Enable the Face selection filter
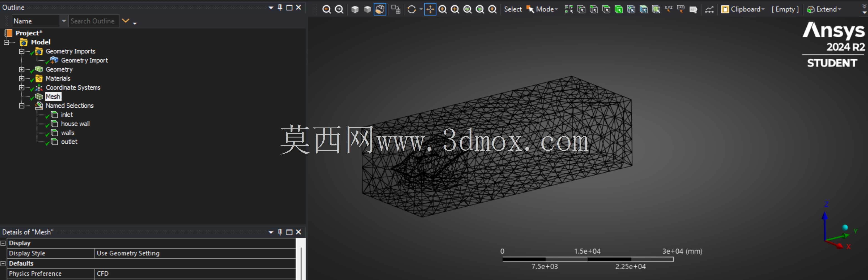Image resolution: width=868 pixels, height=280 pixels. pos(606,10)
